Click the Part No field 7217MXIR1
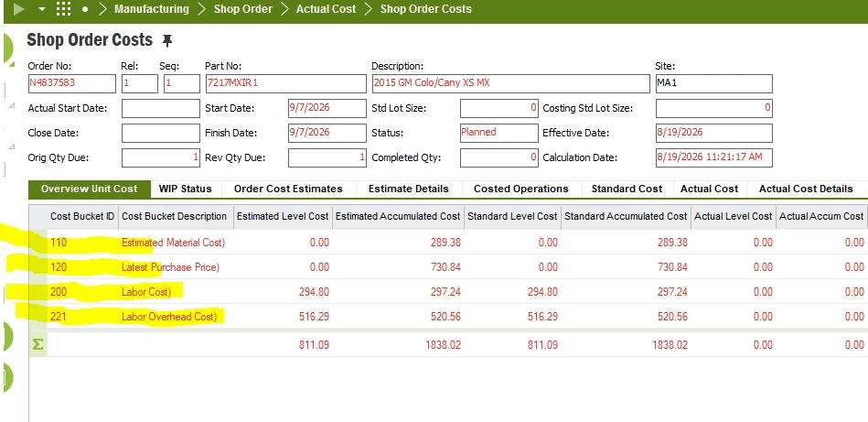 (x=285, y=83)
